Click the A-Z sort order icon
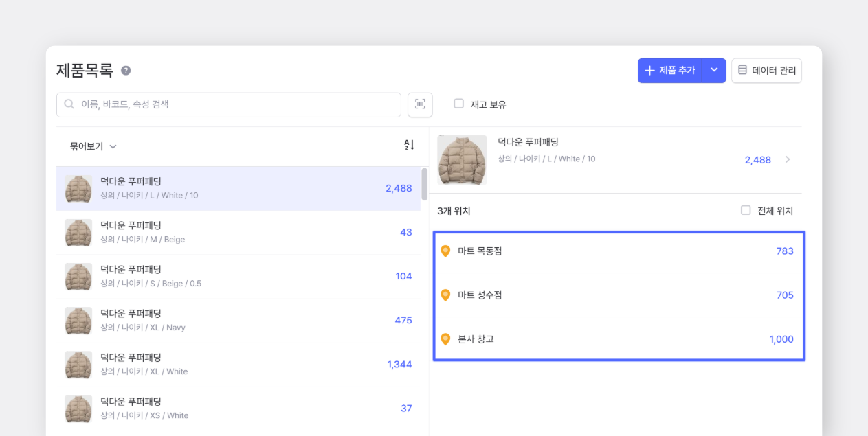The image size is (868, 436). [409, 145]
